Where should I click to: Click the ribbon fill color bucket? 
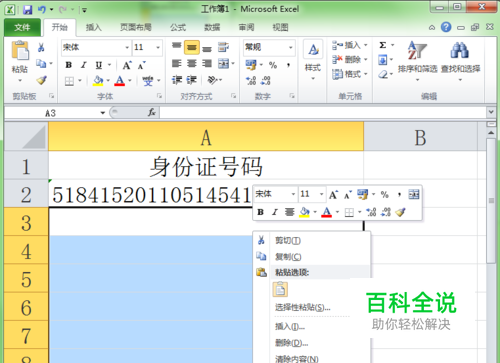click(98, 81)
